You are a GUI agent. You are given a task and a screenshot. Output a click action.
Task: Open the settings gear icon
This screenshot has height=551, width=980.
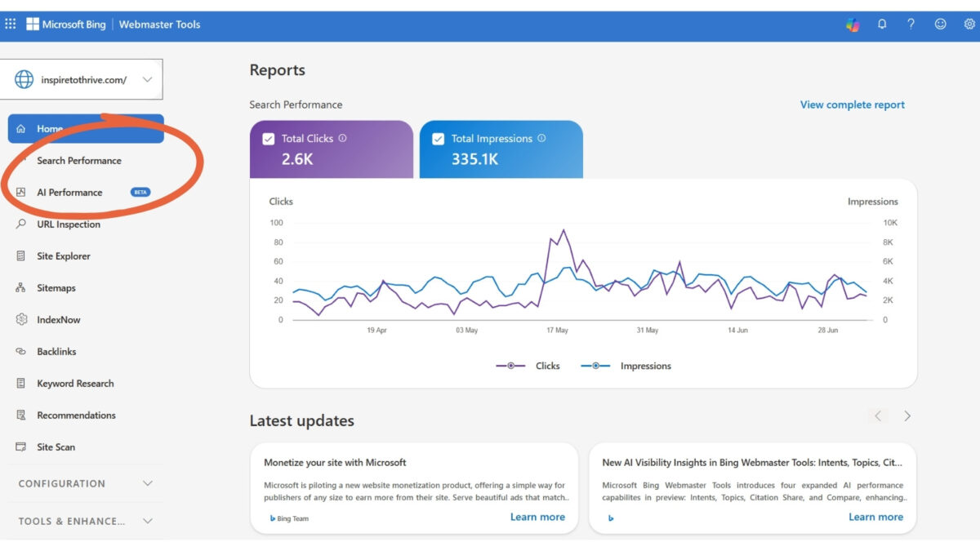[x=969, y=24]
